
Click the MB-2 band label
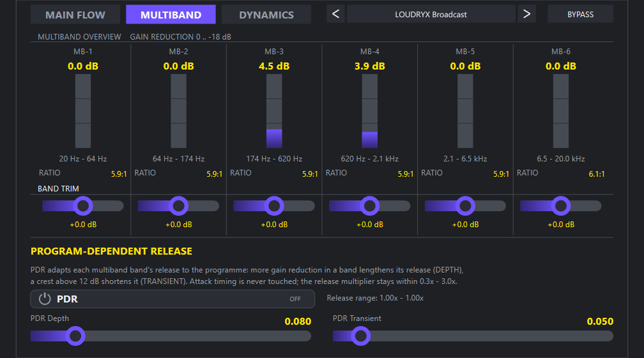tap(179, 52)
